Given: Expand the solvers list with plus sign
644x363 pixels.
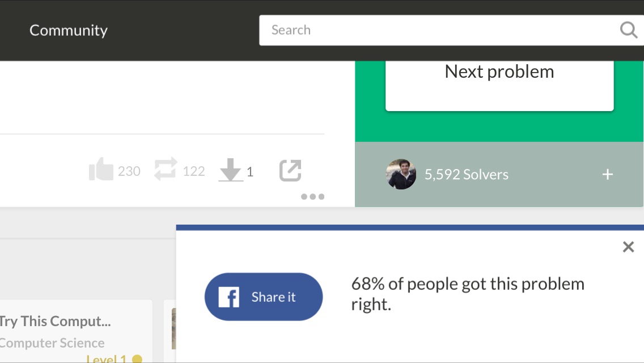Looking at the screenshot, I should tap(608, 174).
